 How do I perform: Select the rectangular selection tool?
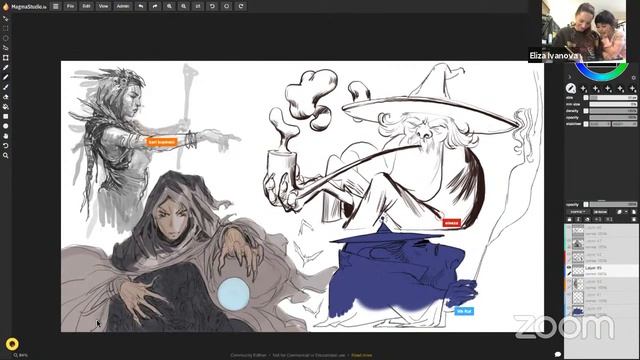tap(5, 29)
